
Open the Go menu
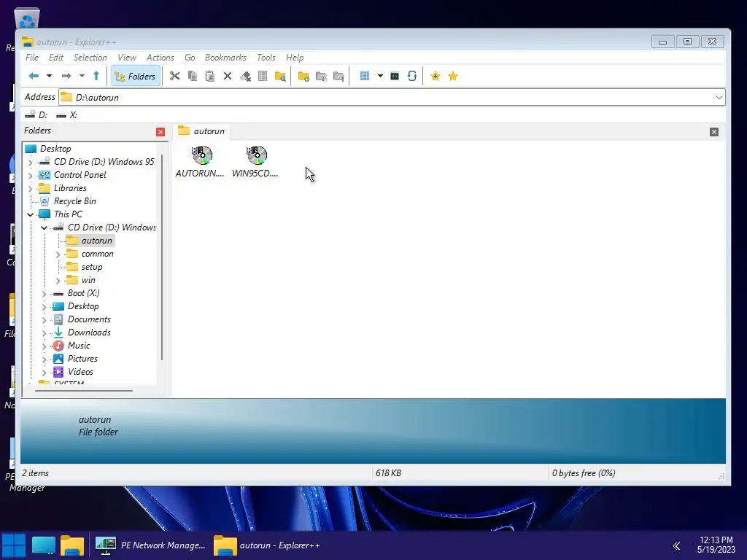click(190, 57)
